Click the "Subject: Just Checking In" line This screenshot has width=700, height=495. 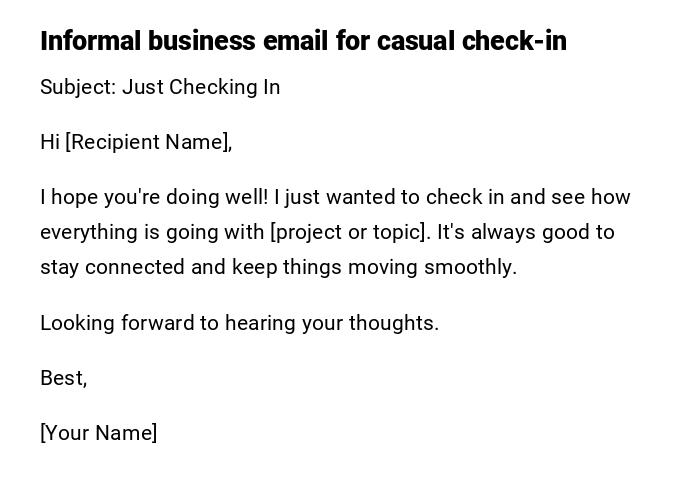[160, 87]
